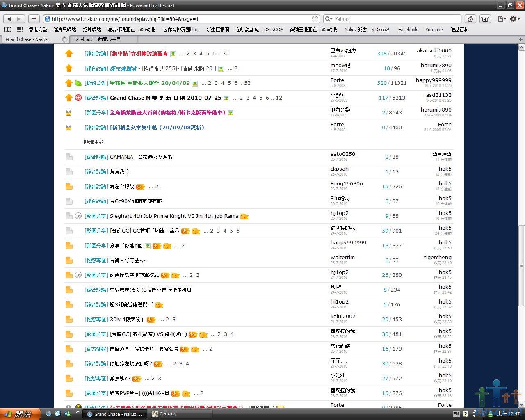Viewport: 525px width, 420px height.
Task: Open the 維基百科 bookmark
Action: [459, 30]
